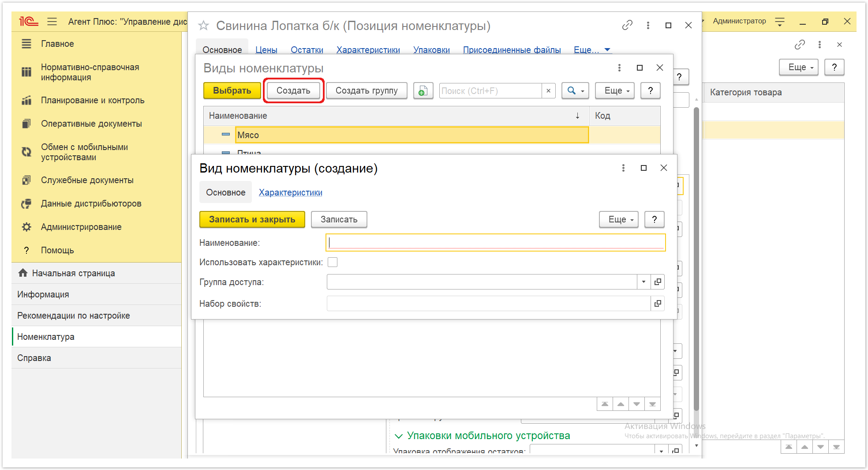Focus the Наименование input field
Viewport: 868px width, 470px height.
[495, 242]
